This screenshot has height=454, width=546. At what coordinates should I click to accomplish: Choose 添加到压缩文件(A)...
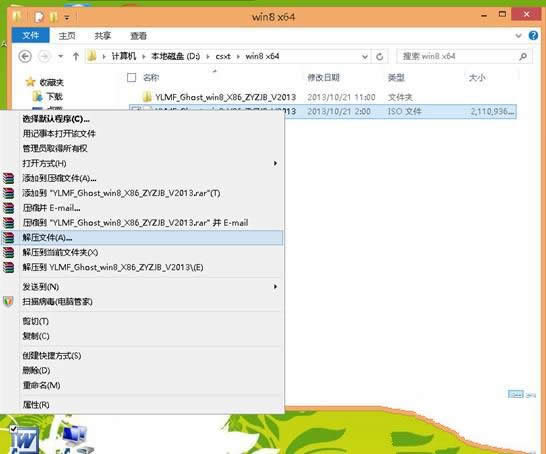(x=59, y=178)
